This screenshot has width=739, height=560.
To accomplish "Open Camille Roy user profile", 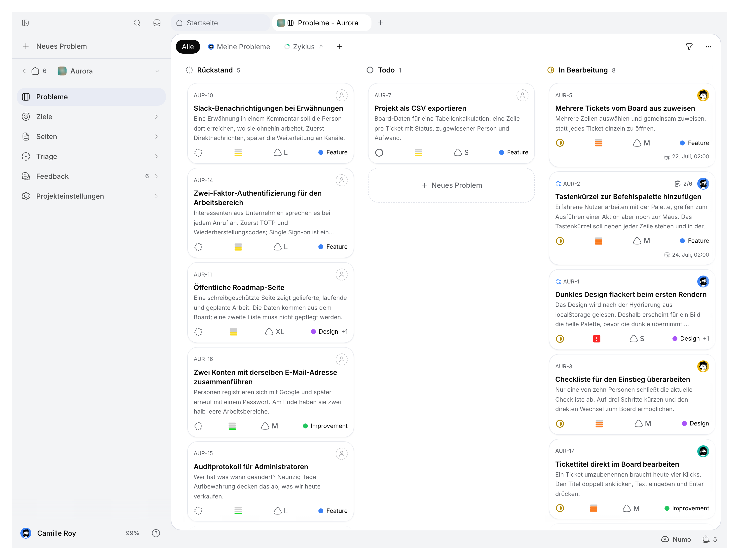I will tap(49, 533).
